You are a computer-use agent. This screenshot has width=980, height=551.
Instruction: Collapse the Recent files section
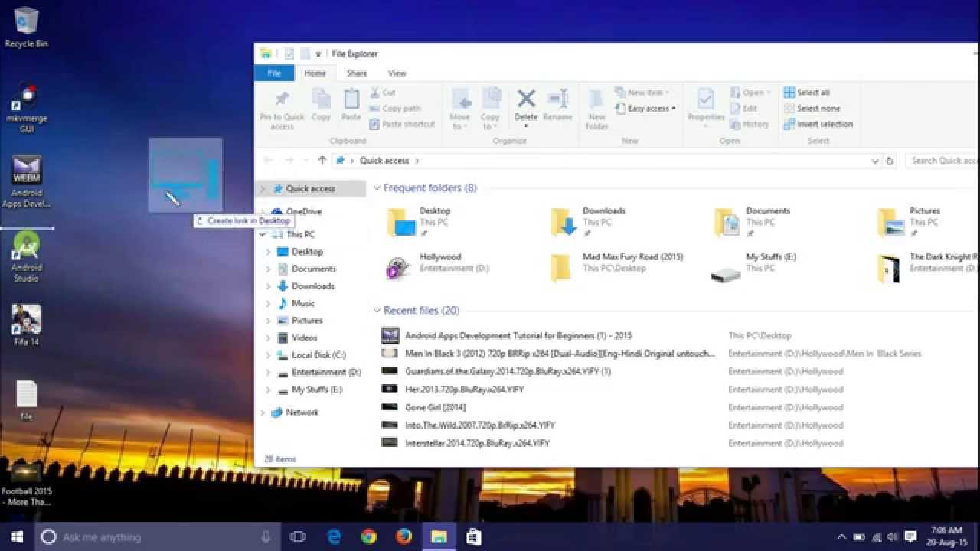(x=376, y=310)
